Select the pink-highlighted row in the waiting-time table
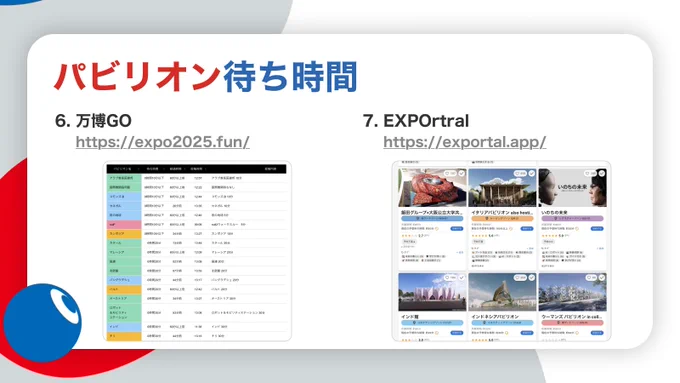 point(196,225)
